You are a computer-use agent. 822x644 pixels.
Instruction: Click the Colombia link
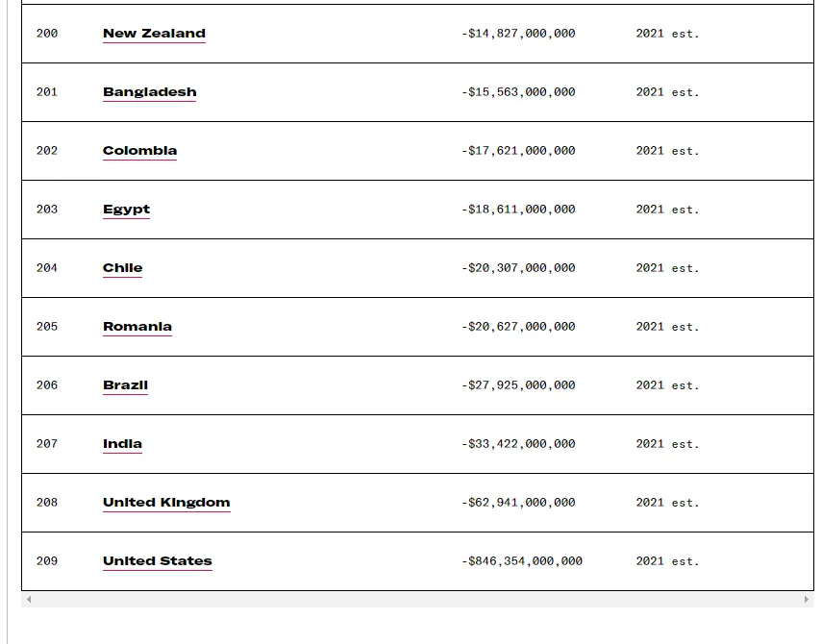point(139,151)
